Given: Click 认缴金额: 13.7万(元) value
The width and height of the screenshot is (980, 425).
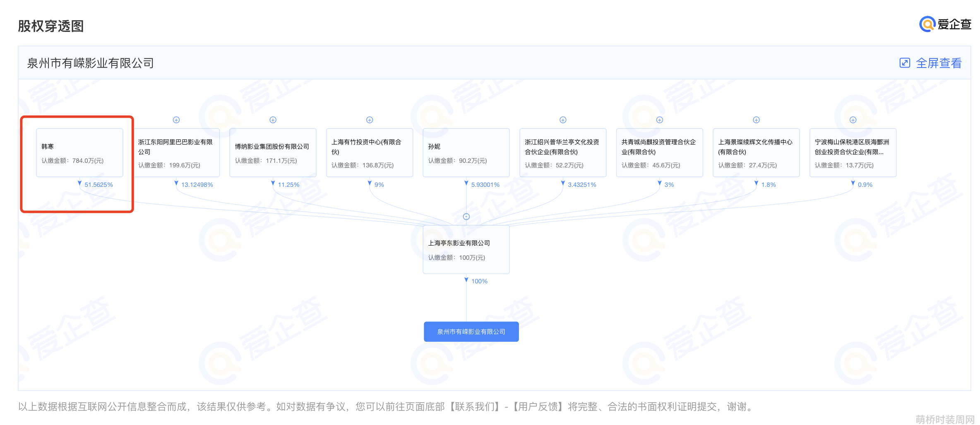Looking at the screenshot, I should pyautogui.click(x=844, y=165).
